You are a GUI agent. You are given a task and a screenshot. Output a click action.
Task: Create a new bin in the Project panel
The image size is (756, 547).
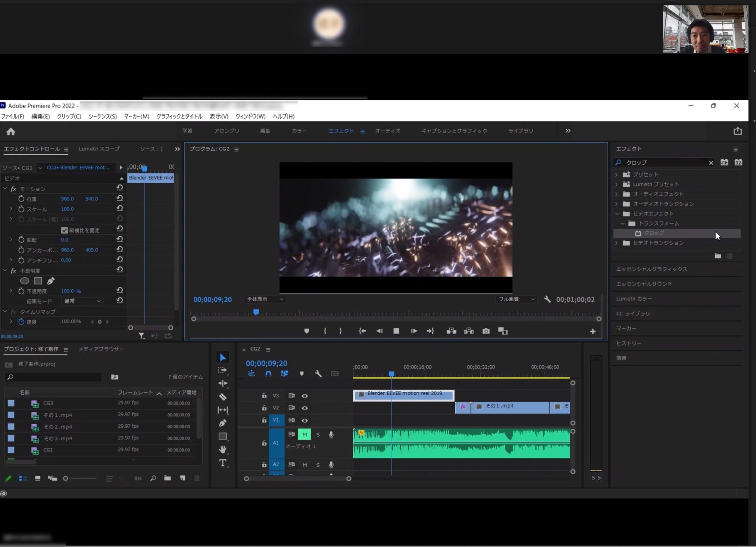(x=168, y=478)
